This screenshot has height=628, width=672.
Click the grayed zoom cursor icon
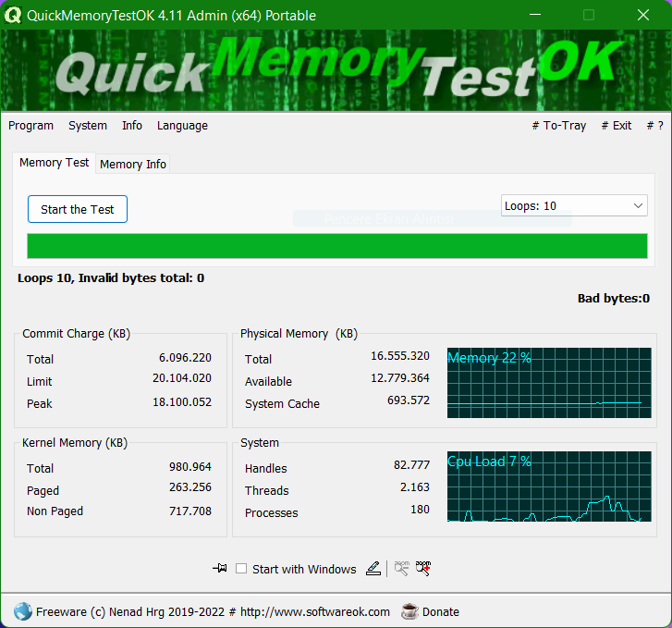401,569
